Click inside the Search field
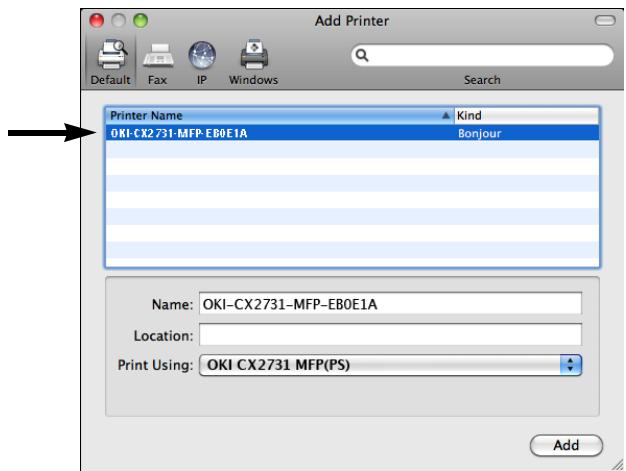 pos(482,55)
